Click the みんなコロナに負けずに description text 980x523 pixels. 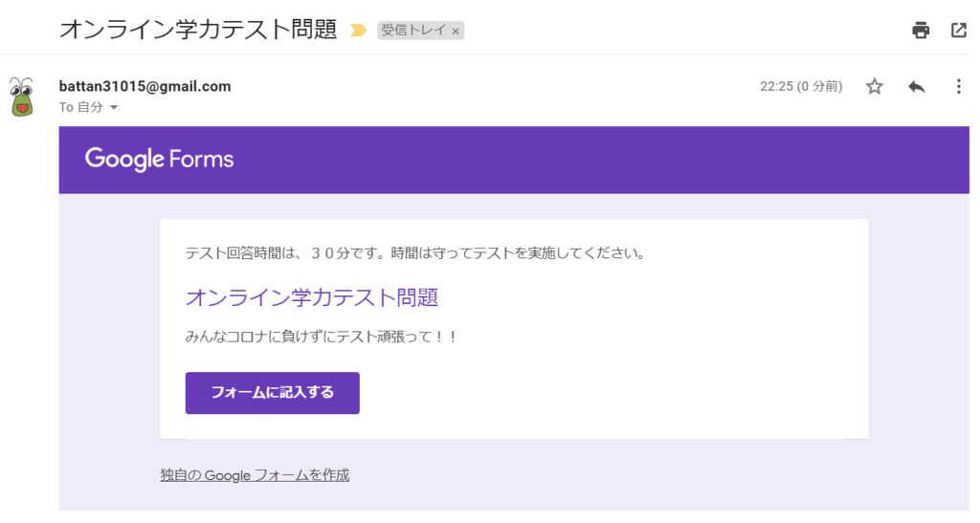pos(322,337)
